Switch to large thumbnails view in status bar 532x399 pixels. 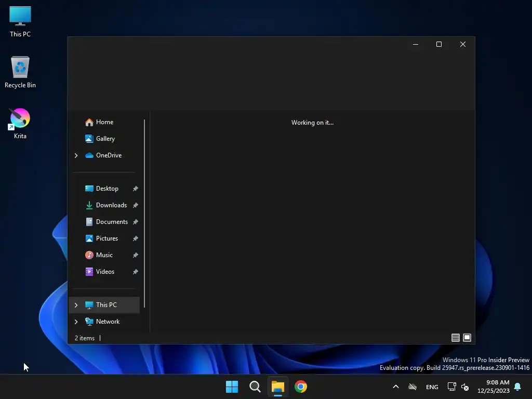tap(467, 338)
